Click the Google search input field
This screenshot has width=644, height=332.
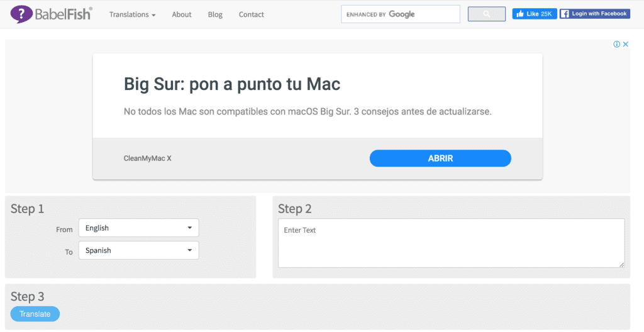click(401, 14)
